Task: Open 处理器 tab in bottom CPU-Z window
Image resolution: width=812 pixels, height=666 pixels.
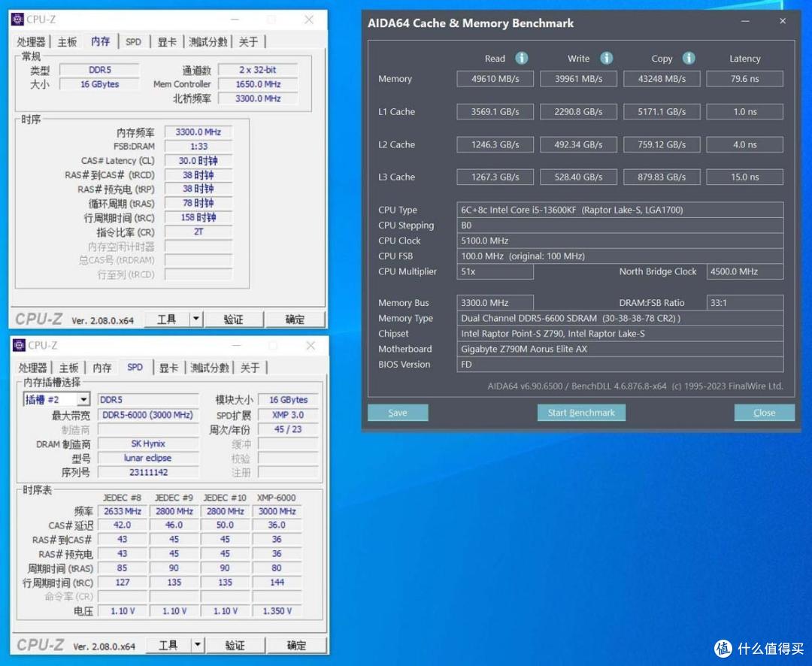Action: point(32,368)
